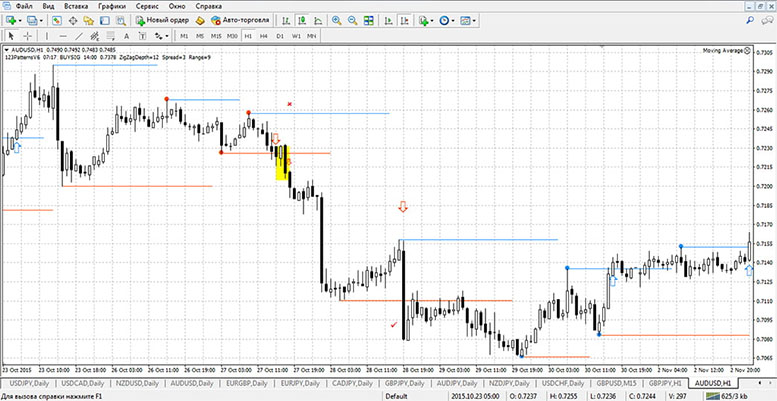Show the Market Watch window
This screenshot has width=777, height=401.
(x=56, y=20)
